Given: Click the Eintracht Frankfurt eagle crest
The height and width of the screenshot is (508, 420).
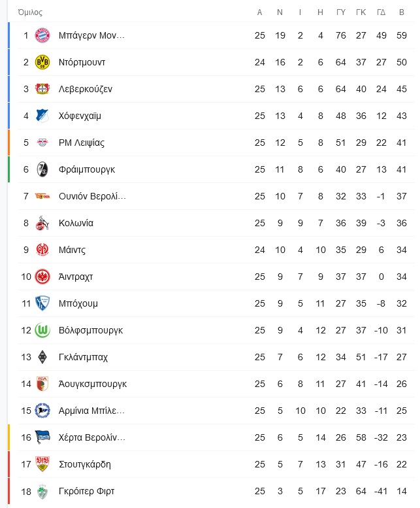Looking at the screenshot, I should 42,277.
